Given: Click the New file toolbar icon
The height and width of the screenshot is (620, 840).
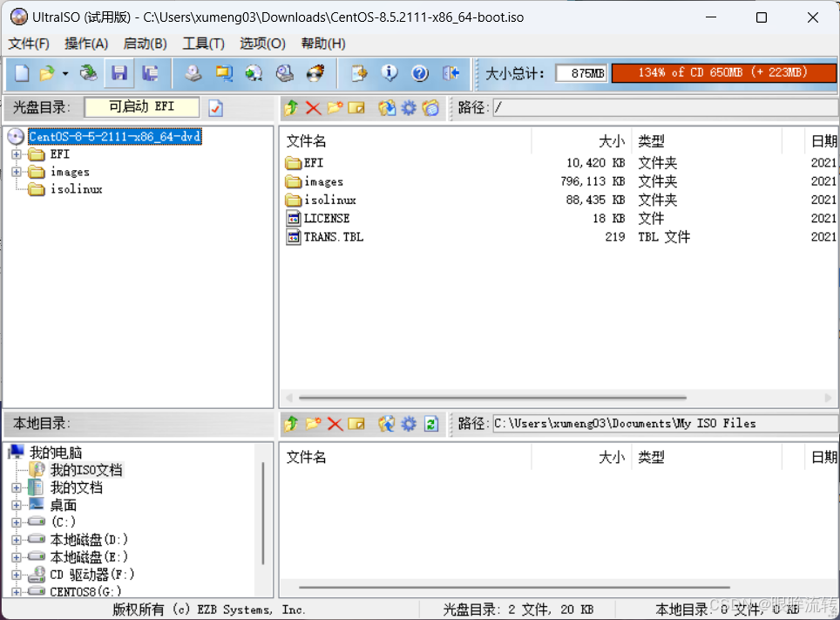Looking at the screenshot, I should pos(22,73).
